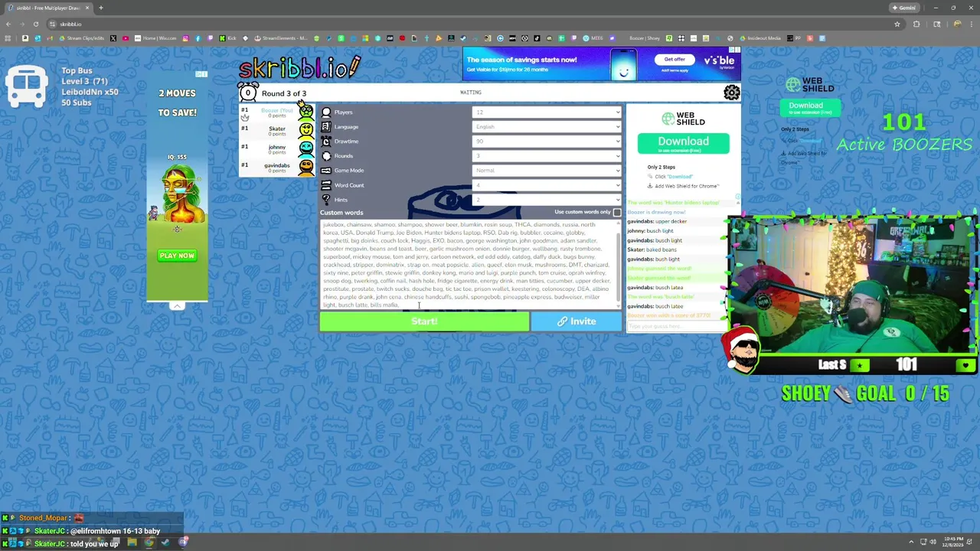This screenshot has height=551, width=980.
Task: Toggle Use custom words only checkbox
Action: (616, 212)
